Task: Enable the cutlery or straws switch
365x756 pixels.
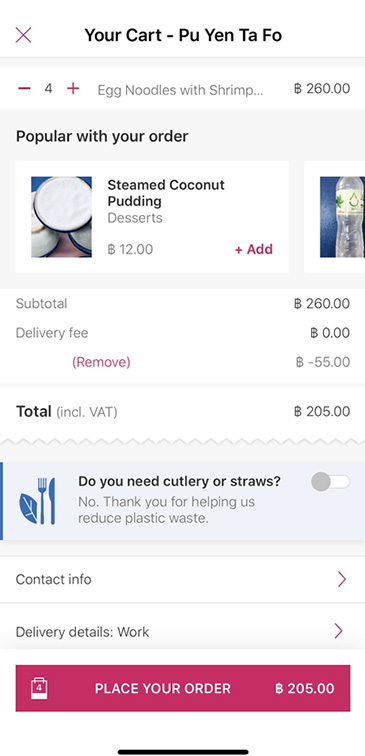Action: 331,482
